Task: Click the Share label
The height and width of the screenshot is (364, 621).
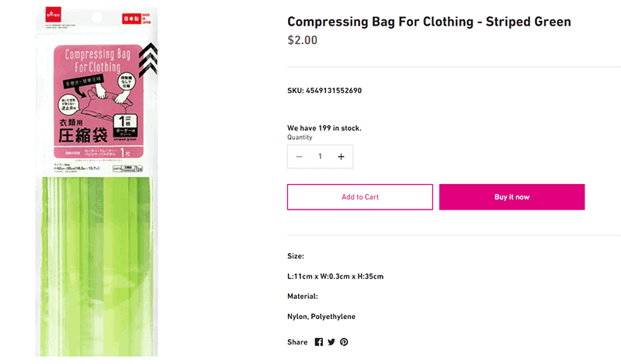Action: 297,342
